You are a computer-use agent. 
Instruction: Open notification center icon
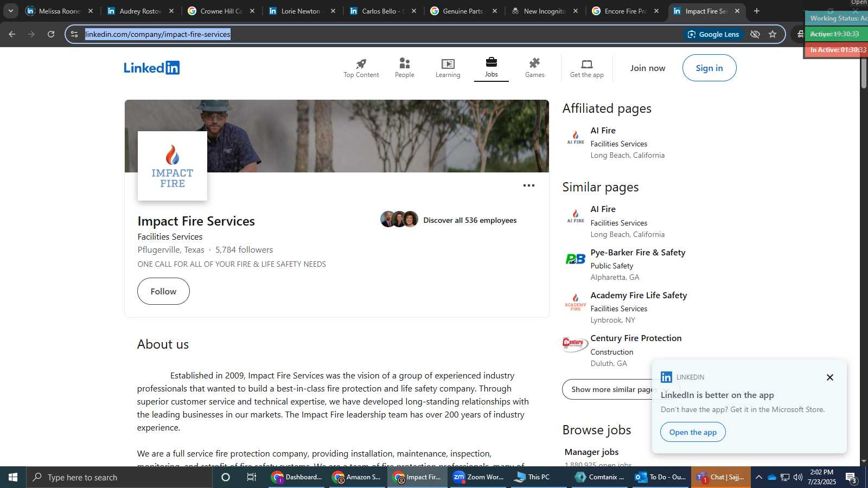coord(851,478)
